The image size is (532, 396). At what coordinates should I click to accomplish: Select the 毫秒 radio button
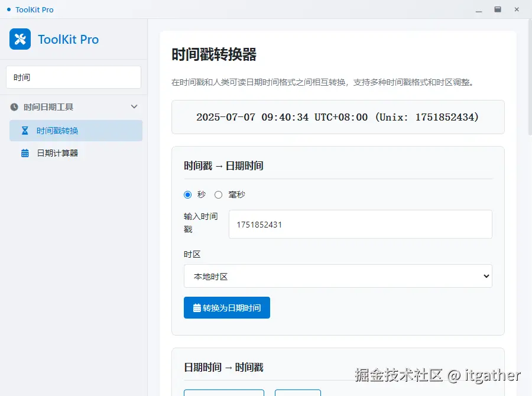[x=219, y=195]
